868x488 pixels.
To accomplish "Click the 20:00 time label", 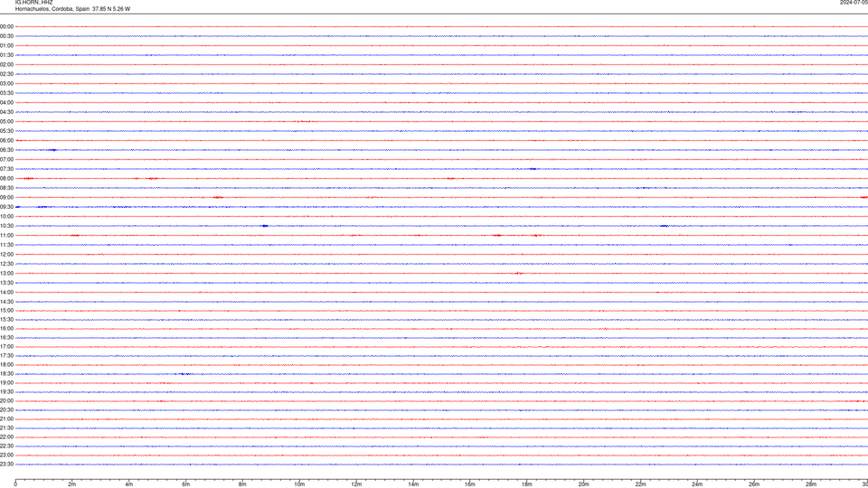I will pos(6,401).
